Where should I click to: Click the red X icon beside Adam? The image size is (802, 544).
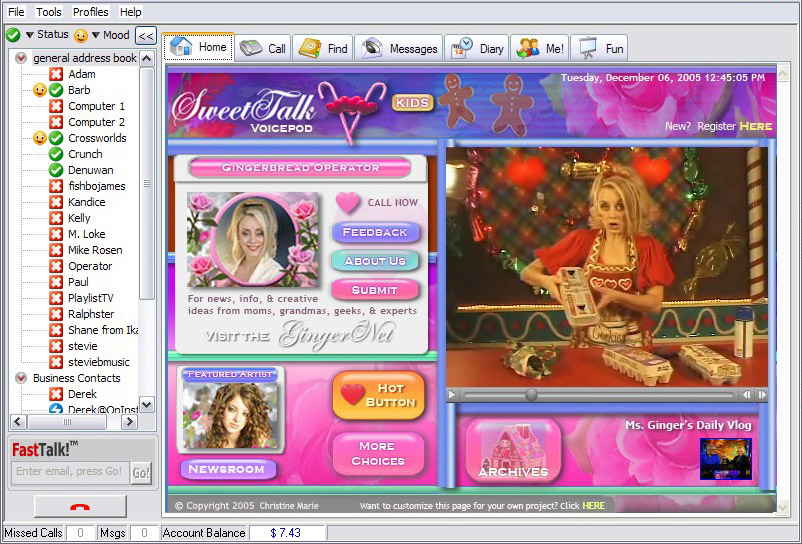tap(56, 74)
